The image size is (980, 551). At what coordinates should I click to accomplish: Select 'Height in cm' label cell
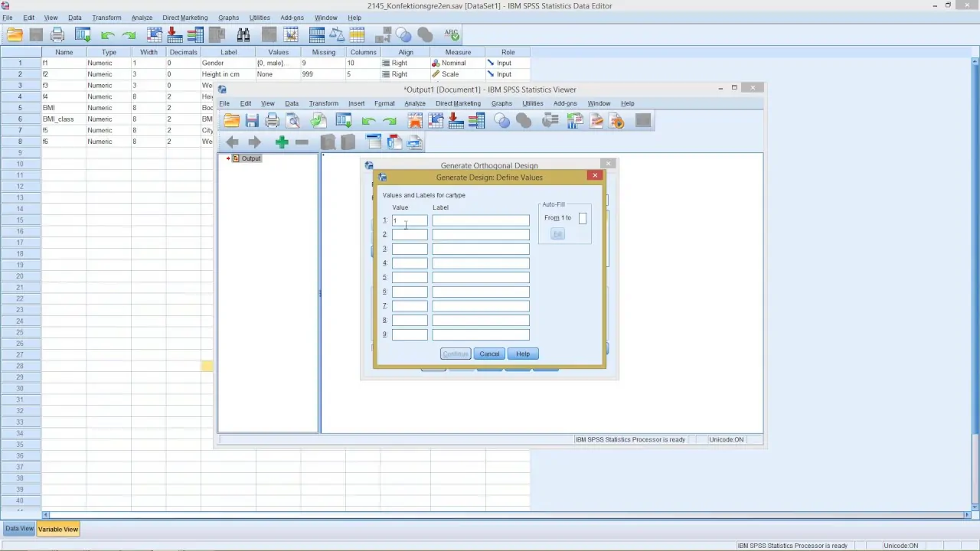tap(227, 74)
